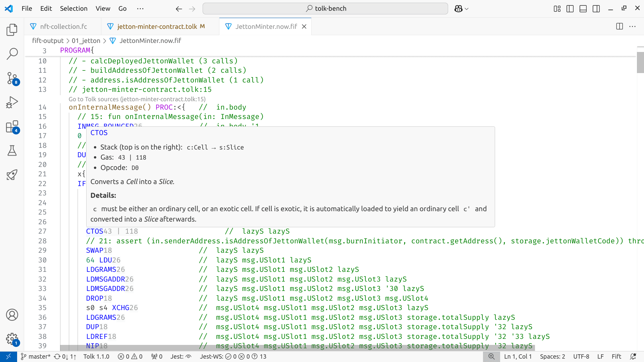
Task: Open the Testing flask view
Action: [12, 150]
